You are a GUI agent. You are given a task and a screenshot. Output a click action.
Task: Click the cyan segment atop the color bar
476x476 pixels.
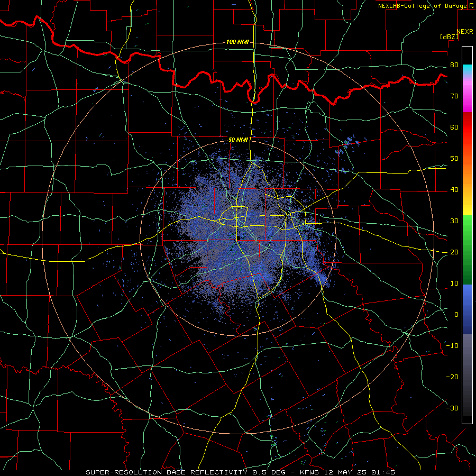[467, 70]
